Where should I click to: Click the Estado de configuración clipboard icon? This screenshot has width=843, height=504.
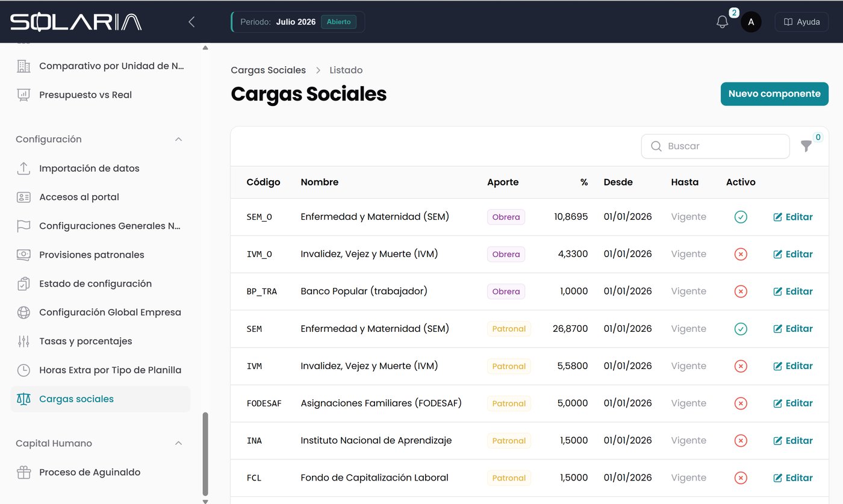point(23,284)
